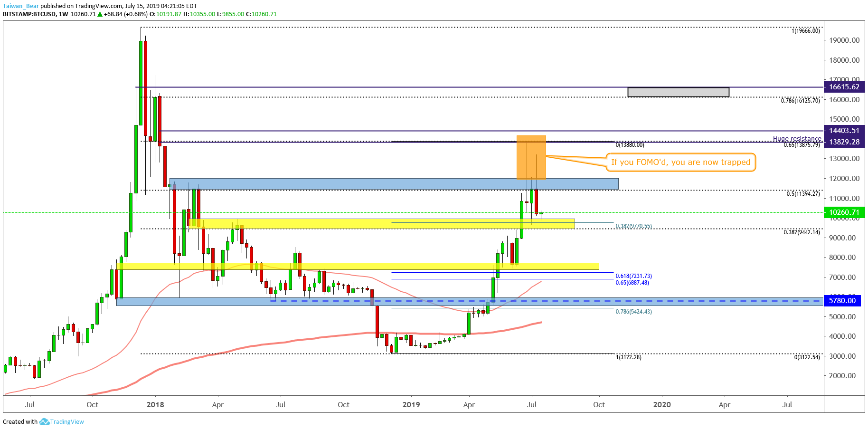Select the 14403.51 price label

pyautogui.click(x=844, y=131)
